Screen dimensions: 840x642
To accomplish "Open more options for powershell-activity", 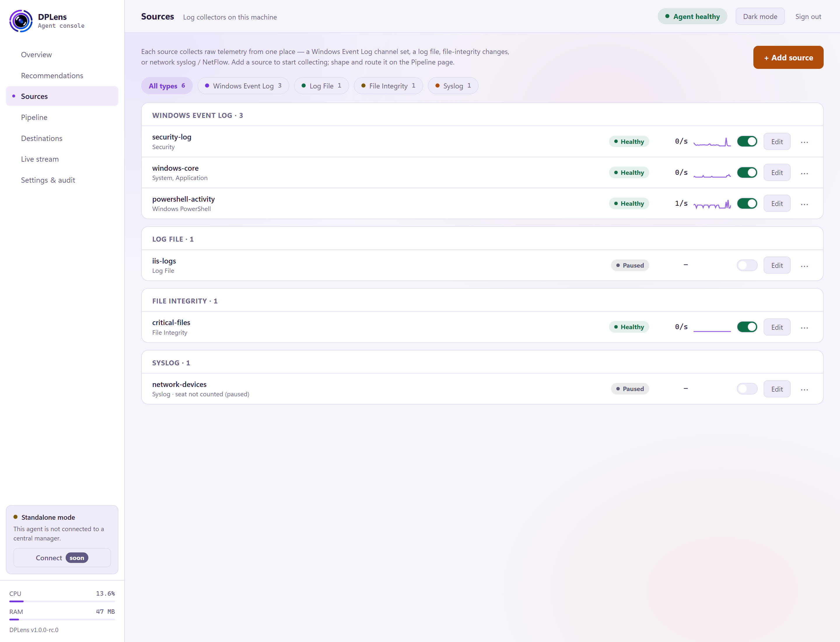I will click(x=804, y=204).
